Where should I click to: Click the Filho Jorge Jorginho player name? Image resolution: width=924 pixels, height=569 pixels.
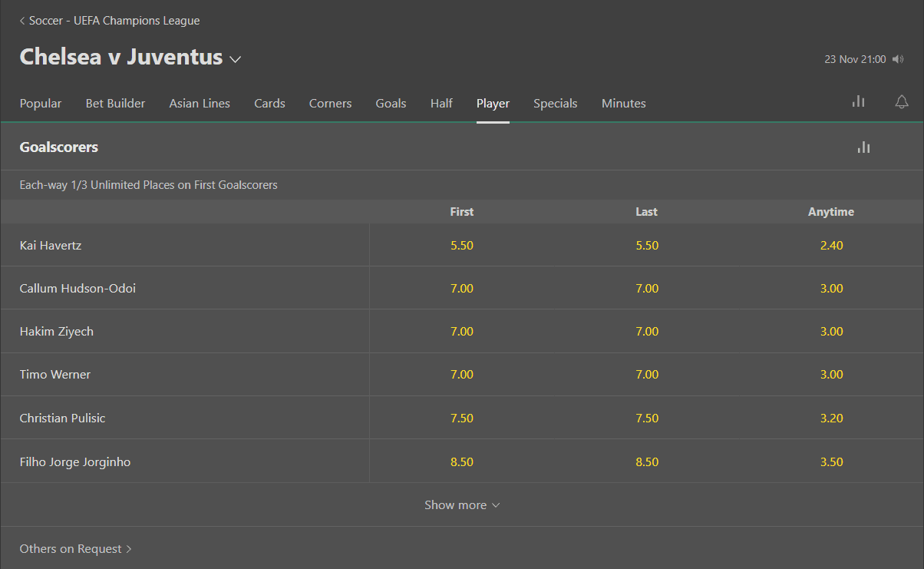tap(75, 462)
